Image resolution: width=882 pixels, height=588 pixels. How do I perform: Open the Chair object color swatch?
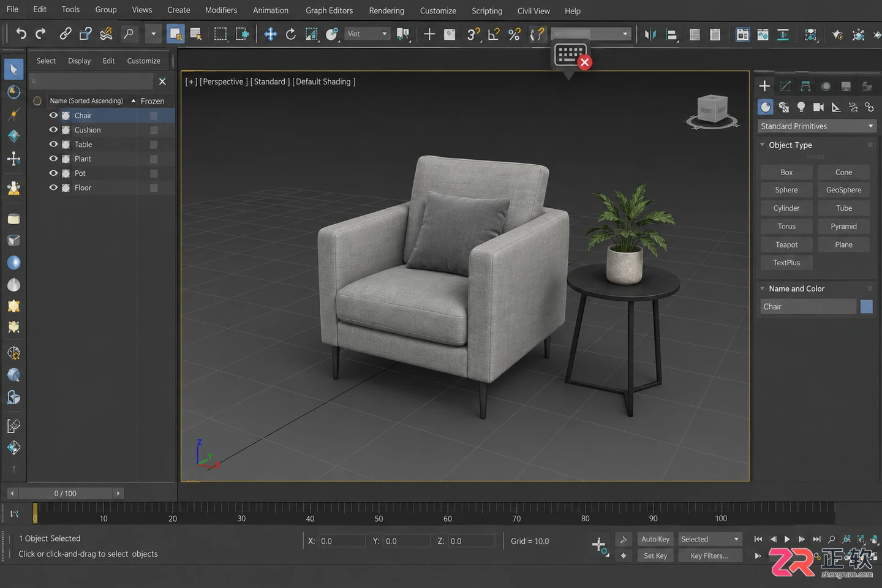pyautogui.click(x=866, y=307)
